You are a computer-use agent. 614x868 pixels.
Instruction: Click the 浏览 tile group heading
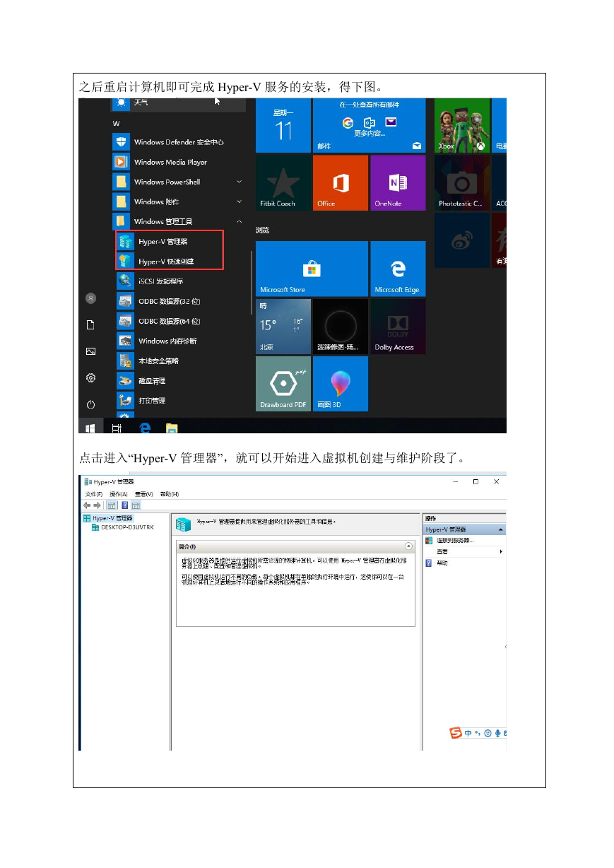[x=262, y=230]
